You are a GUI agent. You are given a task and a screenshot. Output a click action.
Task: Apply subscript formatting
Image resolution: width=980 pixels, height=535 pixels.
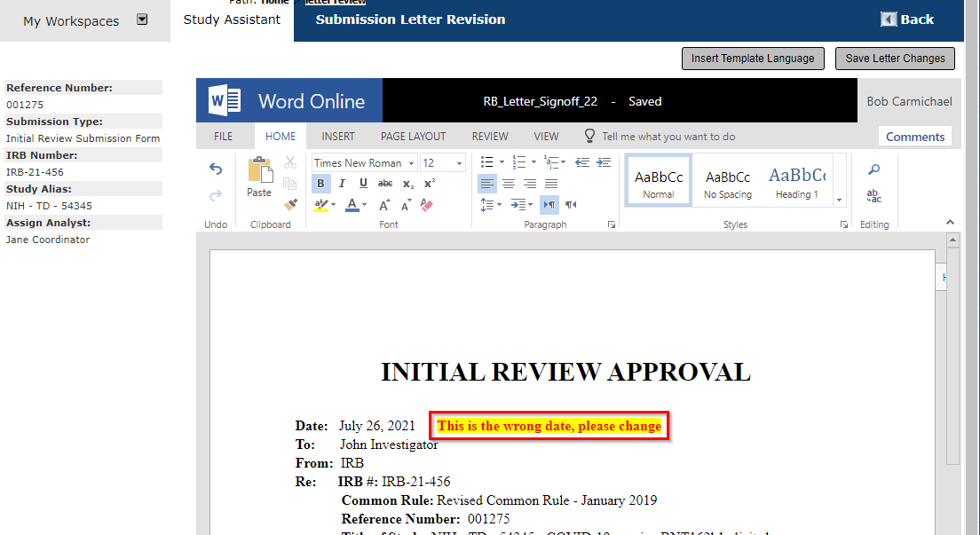pyautogui.click(x=408, y=184)
